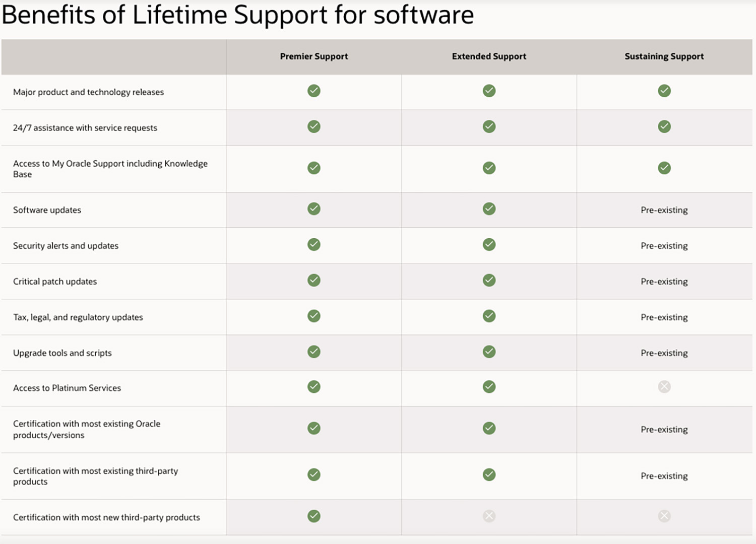Click Extended checkmark for Upgrade tools and scripts
The image size is (756, 544).
[x=489, y=352]
